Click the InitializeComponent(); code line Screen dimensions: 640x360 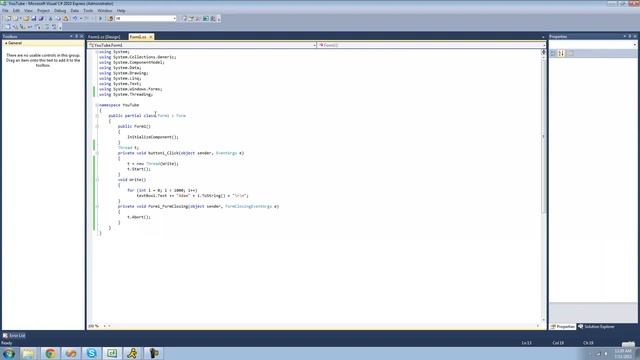click(153, 137)
